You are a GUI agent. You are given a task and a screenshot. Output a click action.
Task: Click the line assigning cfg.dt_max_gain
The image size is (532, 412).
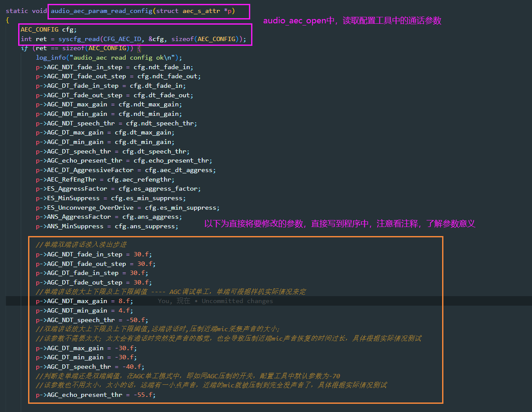tap(105, 132)
